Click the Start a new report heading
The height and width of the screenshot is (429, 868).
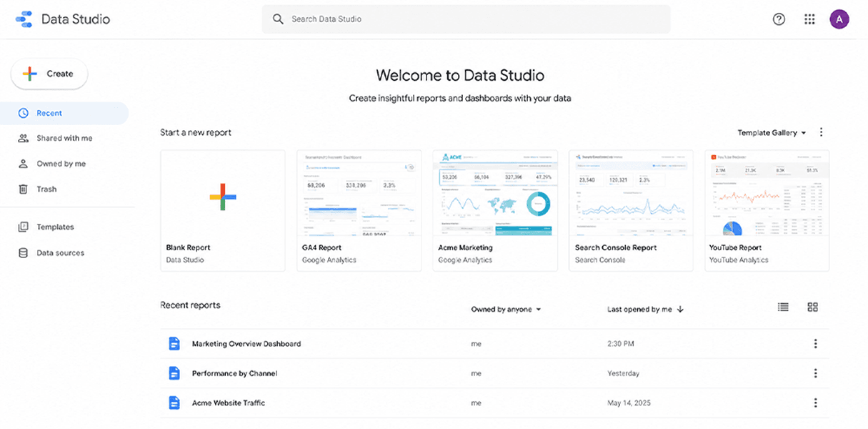pos(196,132)
